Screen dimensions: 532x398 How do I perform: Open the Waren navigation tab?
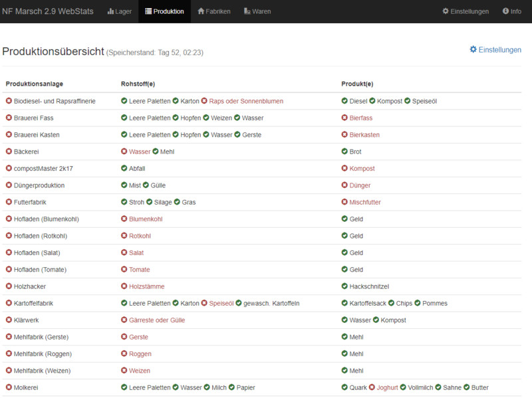pyautogui.click(x=257, y=11)
